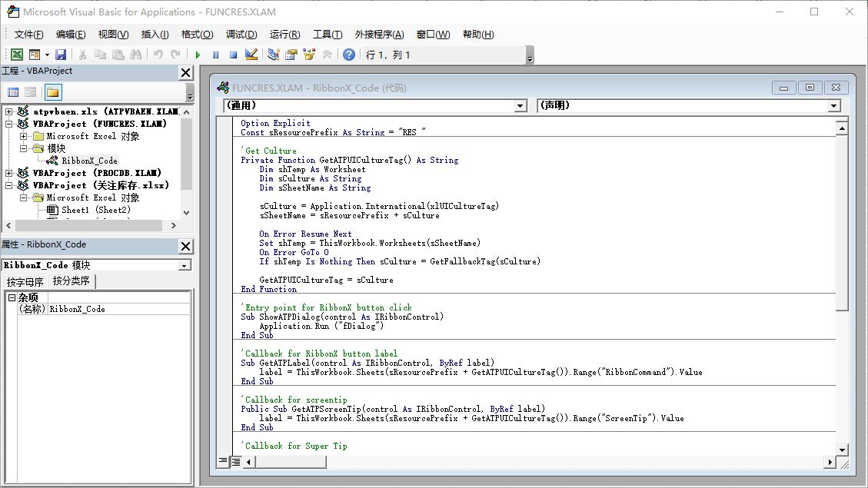Screen dimensions: 868x488
Task: Open the 编辑(E) menu
Action: pos(71,35)
